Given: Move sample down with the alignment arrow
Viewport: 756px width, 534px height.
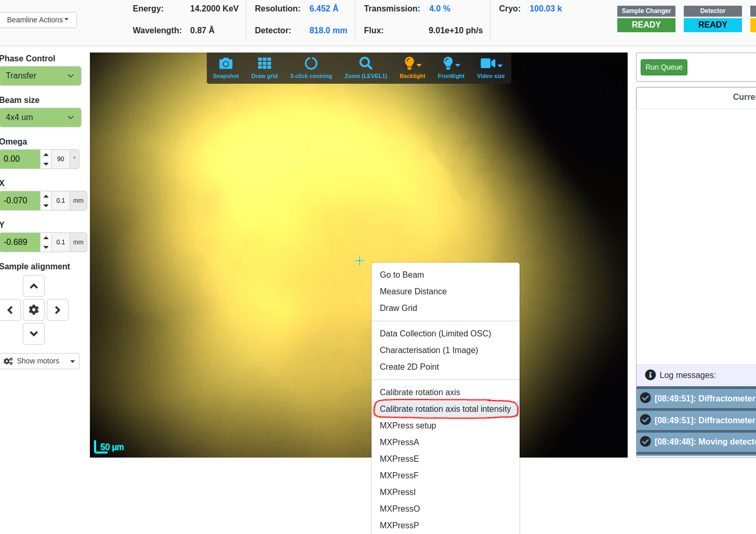Looking at the screenshot, I should coord(34,334).
